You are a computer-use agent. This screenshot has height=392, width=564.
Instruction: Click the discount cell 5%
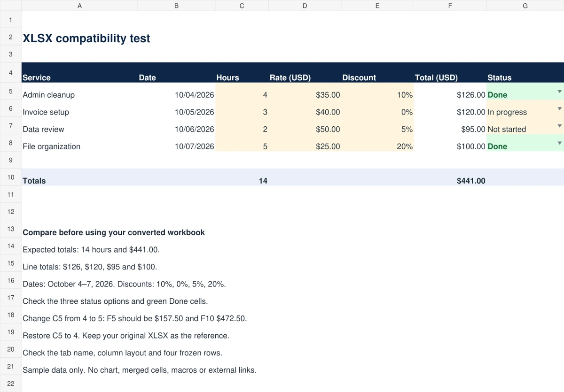point(377,126)
